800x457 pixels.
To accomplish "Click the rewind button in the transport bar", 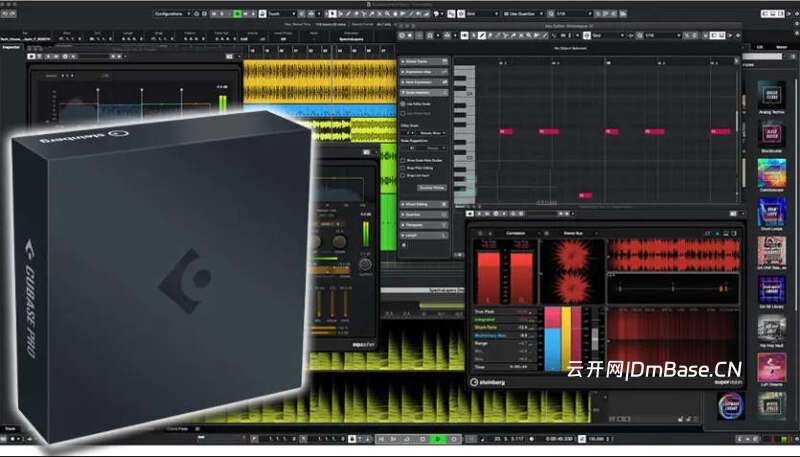I will (381, 439).
